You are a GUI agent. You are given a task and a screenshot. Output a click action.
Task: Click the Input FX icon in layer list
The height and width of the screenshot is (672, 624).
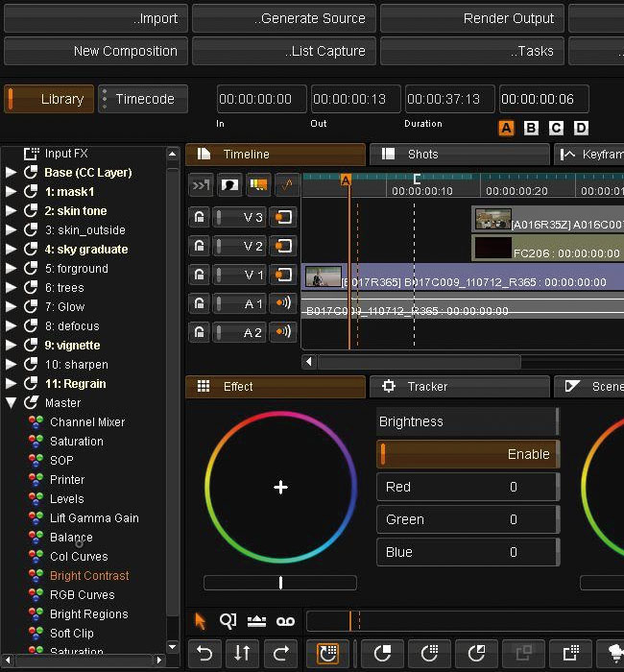pos(32,153)
